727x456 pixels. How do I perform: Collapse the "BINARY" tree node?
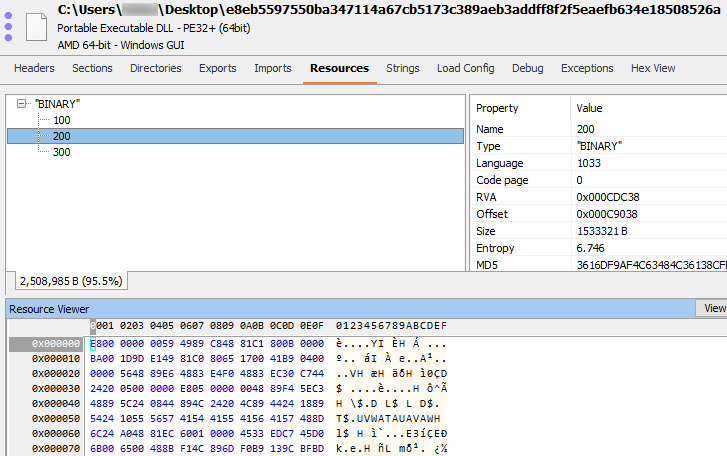(25, 104)
